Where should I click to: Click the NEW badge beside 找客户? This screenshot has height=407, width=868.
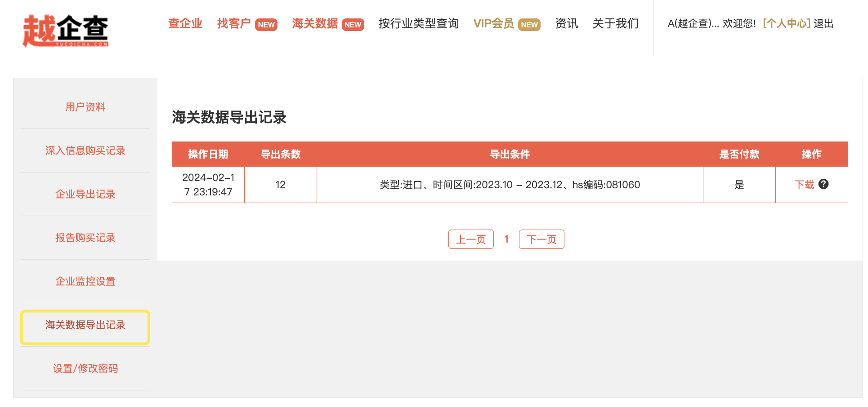coord(266,25)
